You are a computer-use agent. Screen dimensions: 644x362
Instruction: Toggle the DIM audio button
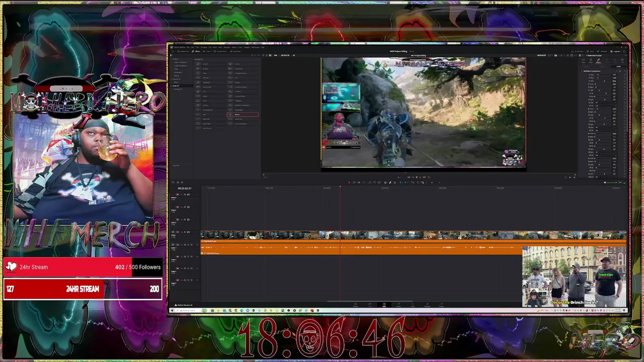620,182
